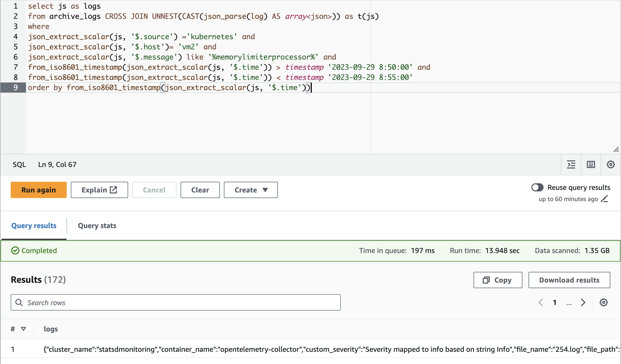Click the Explain button
The image size is (621, 364).
(x=99, y=190)
